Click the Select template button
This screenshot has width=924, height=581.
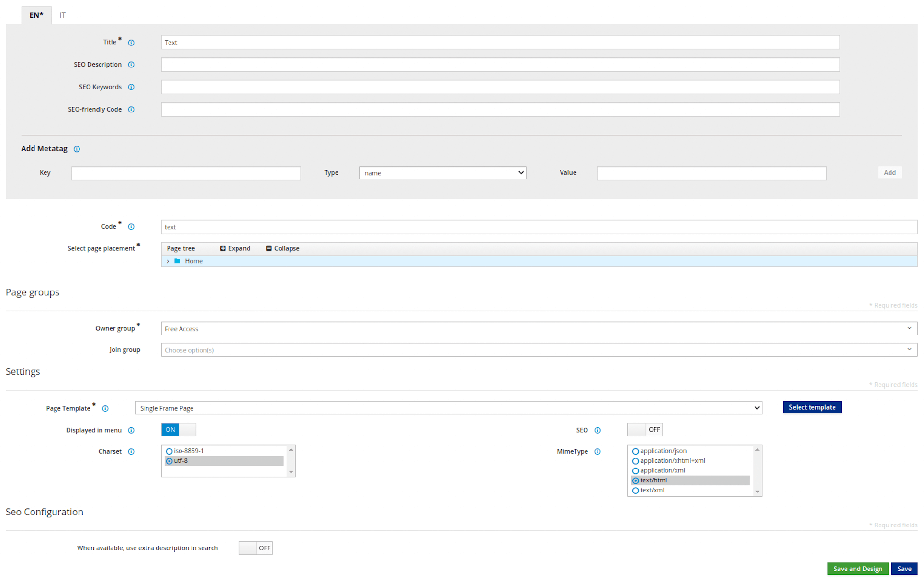[x=812, y=407]
